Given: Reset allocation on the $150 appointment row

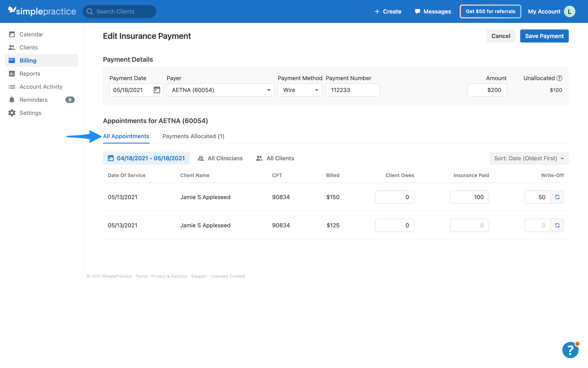Looking at the screenshot, I should pyautogui.click(x=557, y=197).
